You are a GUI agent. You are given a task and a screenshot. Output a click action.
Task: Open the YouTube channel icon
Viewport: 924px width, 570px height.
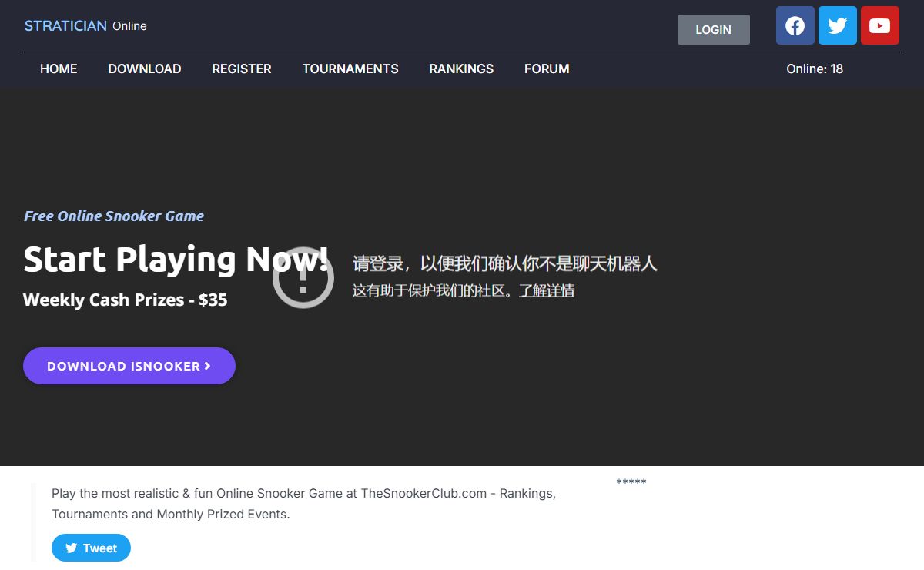pyautogui.click(x=880, y=25)
